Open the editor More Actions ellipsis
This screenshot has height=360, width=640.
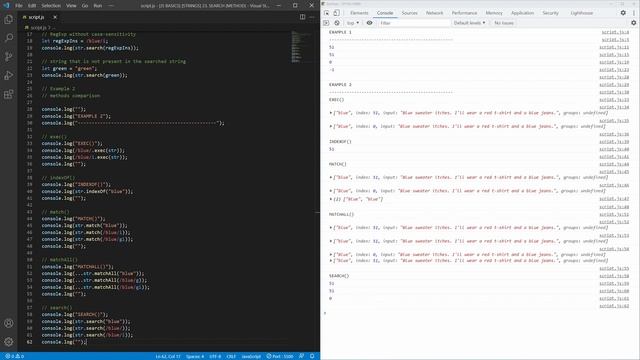(312, 17)
